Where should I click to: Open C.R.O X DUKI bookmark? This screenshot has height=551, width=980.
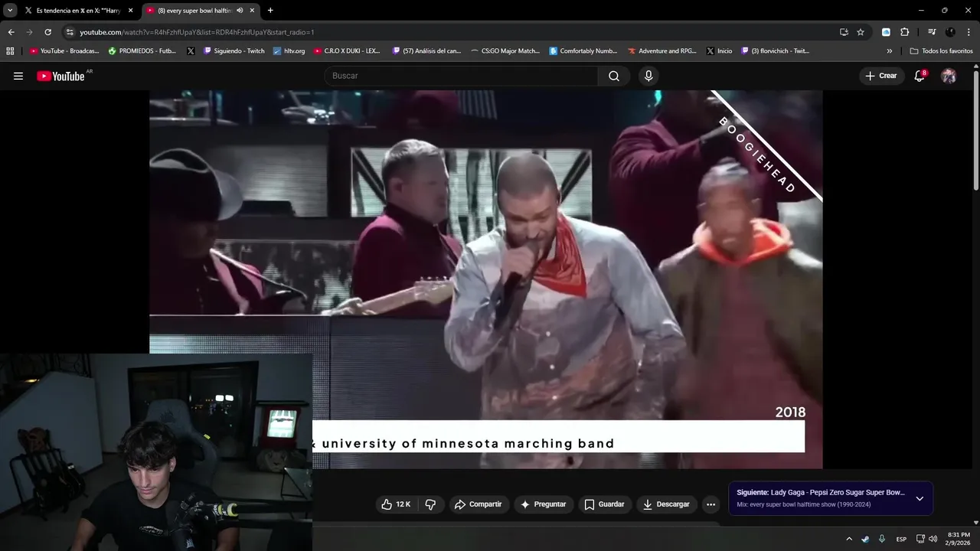pyautogui.click(x=347, y=51)
